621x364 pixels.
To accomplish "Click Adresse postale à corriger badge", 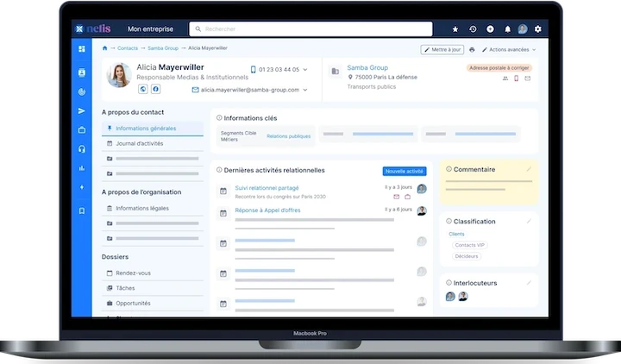I will click(499, 68).
